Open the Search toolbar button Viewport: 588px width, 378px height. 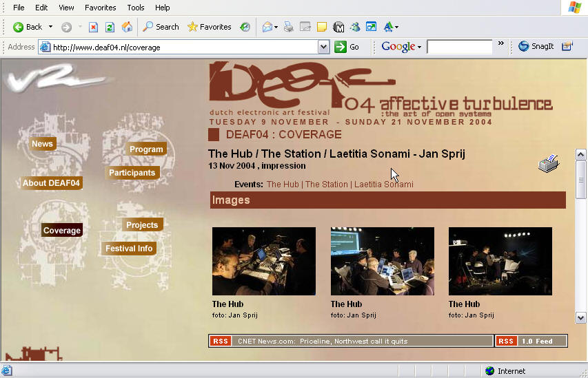click(161, 27)
